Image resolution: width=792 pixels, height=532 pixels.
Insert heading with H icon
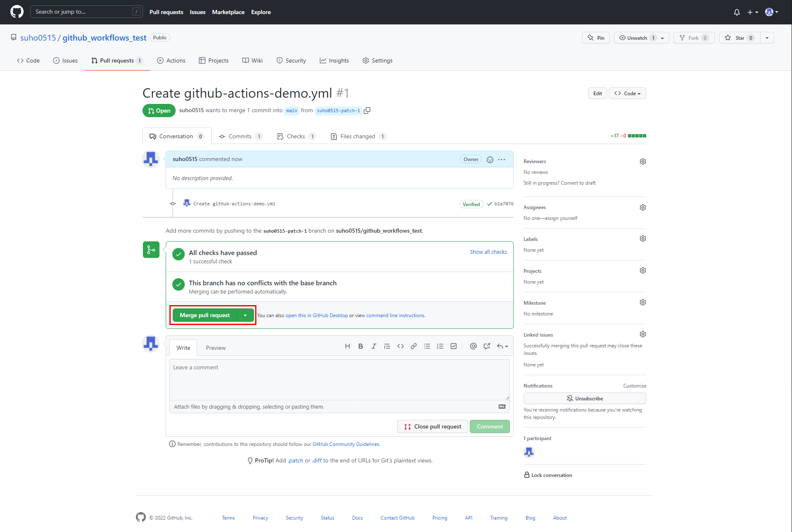(x=348, y=346)
